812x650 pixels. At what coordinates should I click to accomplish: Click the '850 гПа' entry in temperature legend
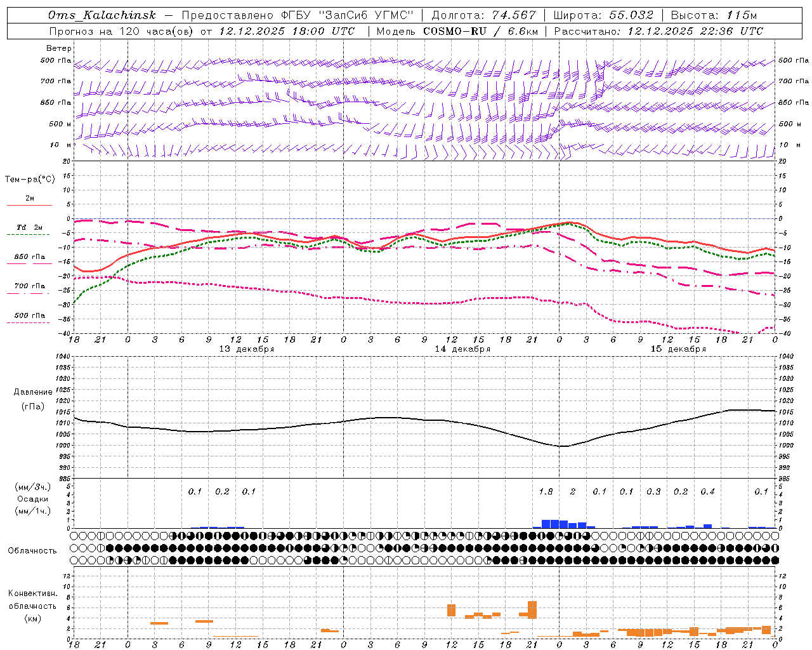point(30,257)
